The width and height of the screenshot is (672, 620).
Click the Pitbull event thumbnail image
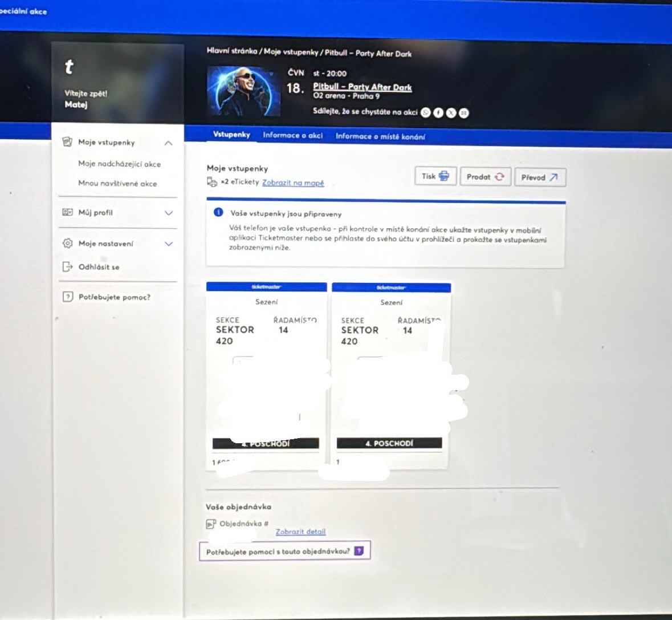tap(243, 91)
